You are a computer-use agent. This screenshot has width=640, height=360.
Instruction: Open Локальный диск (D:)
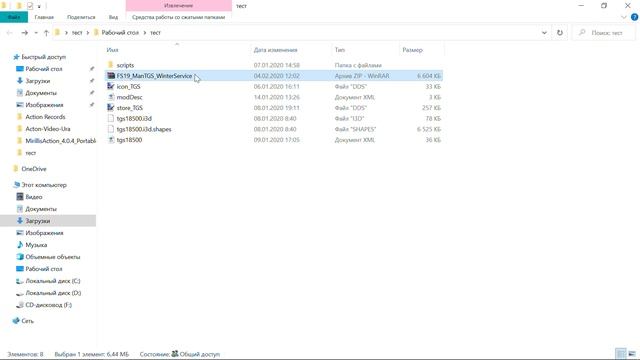[53, 293]
